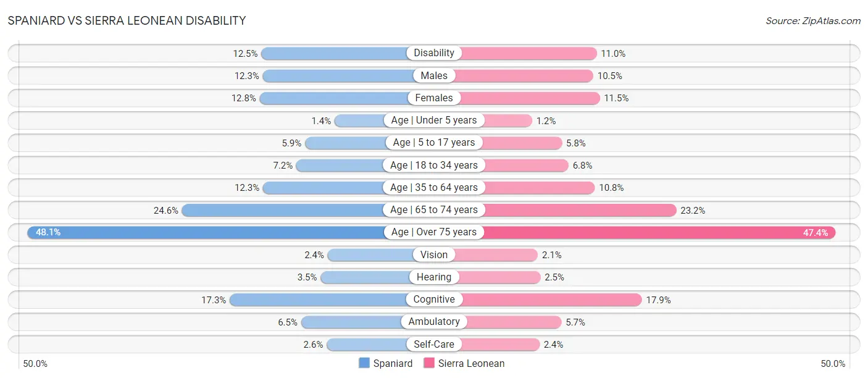Select the Ambulatory category label

tap(434, 322)
